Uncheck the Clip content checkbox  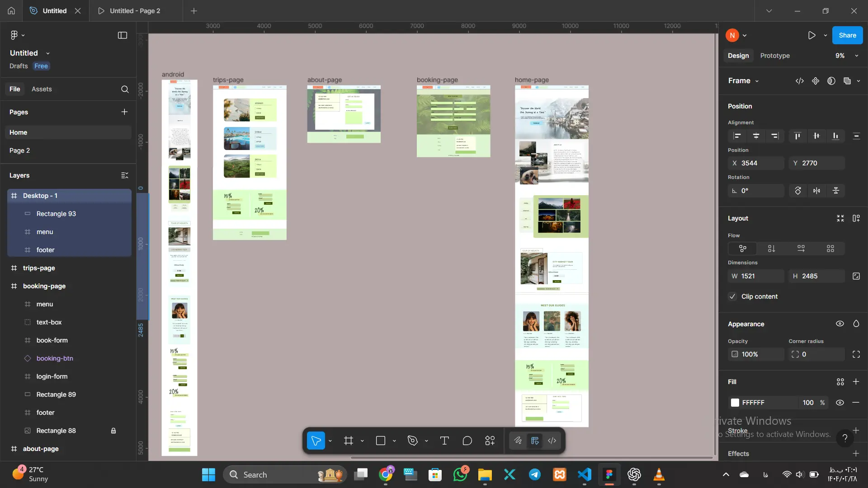point(733,296)
